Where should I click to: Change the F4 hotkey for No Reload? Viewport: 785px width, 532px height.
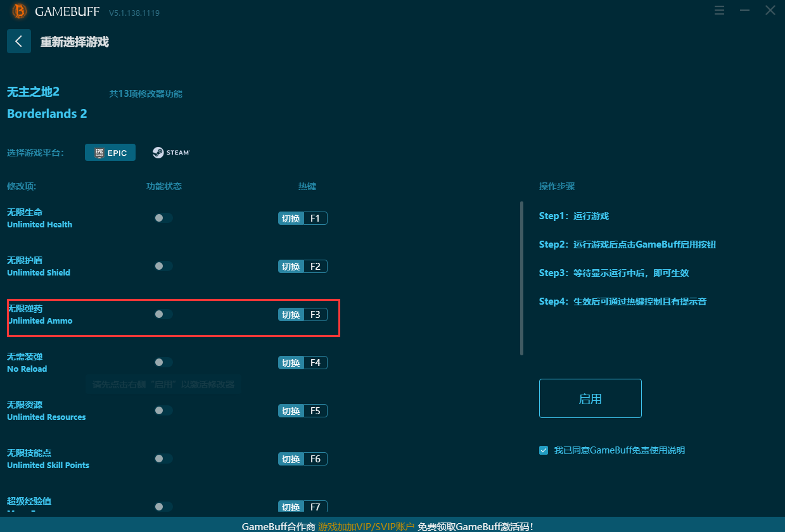coord(303,363)
